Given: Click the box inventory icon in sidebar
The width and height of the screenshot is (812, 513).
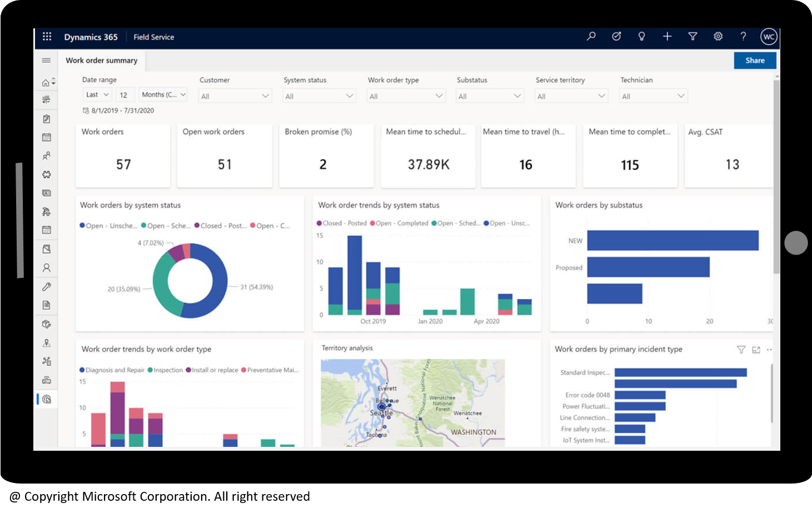Looking at the screenshot, I should (47, 324).
